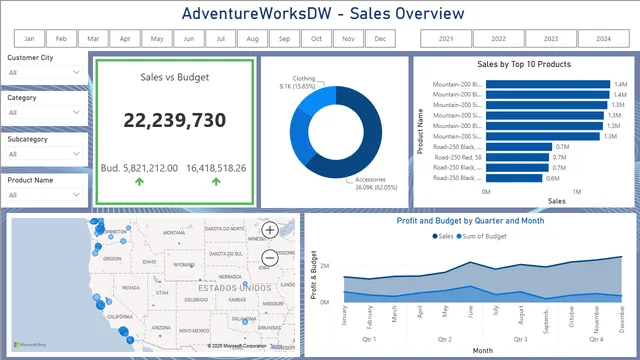Choose the Jul month slicer
The height and width of the screenshot is (360, 640).
click(220, 39)
